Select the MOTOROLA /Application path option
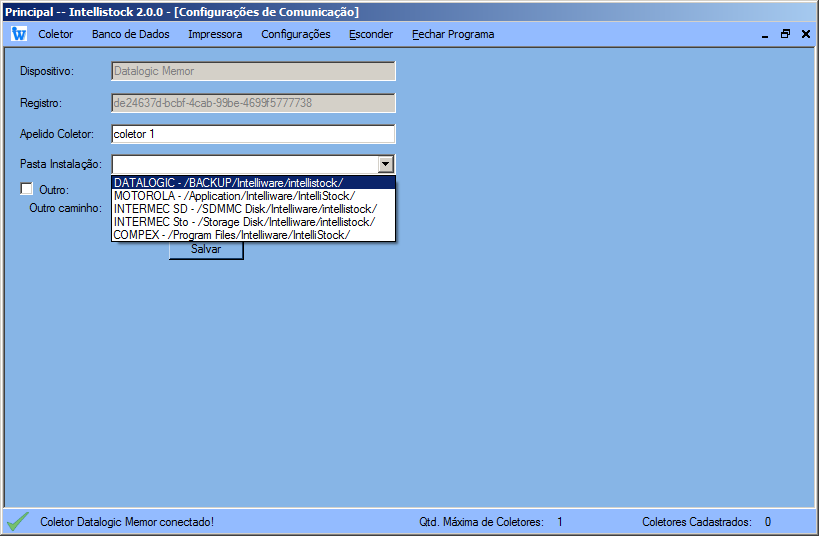Screen dimensions: 819x536 pos(253,196)
